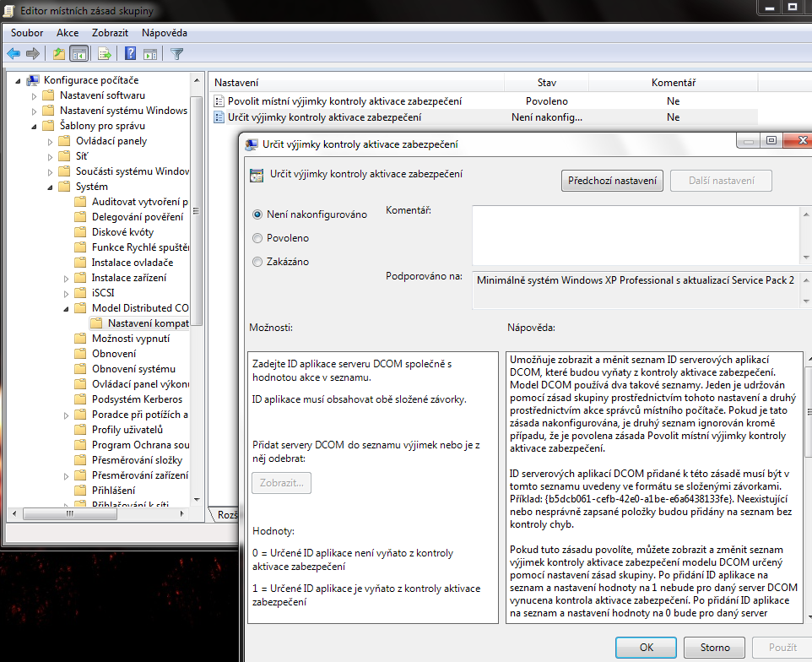The height and width of the screenshot is (662, 812).
Task: Toggle the show/hide console tree icon
Action: click(x=78, y=54)
